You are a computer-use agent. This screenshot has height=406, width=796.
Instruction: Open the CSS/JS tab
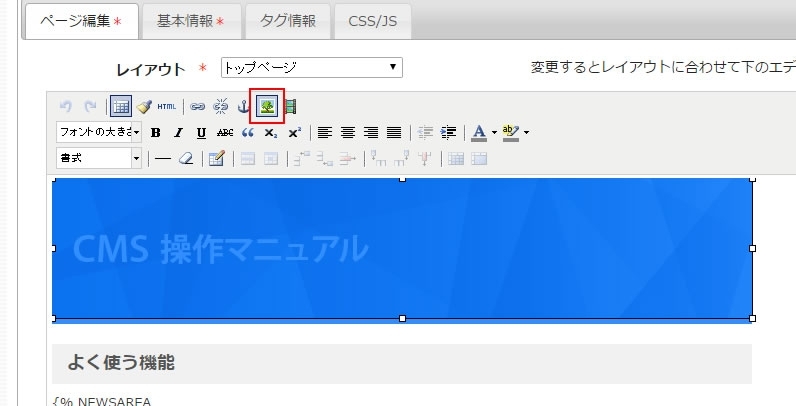(373, 21)
